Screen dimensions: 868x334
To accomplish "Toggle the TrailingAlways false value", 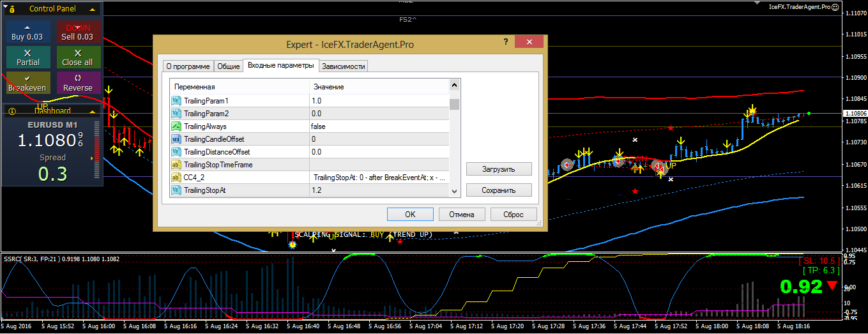I will 379,126.
